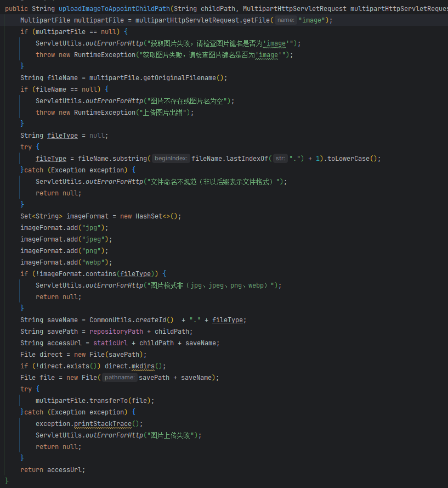Click the "image" string argument of getFile
Screen dimensions: 448x488
click(x=312, y=20)
